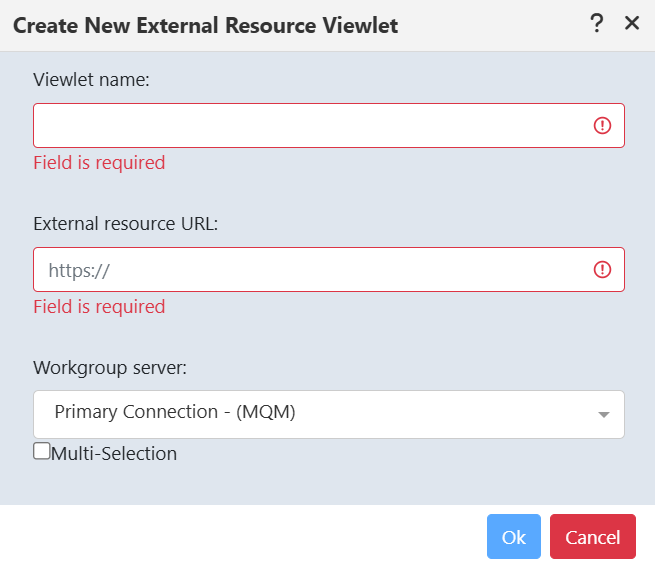
Task: Confirm with the Ok button
Action: point(513,537)
